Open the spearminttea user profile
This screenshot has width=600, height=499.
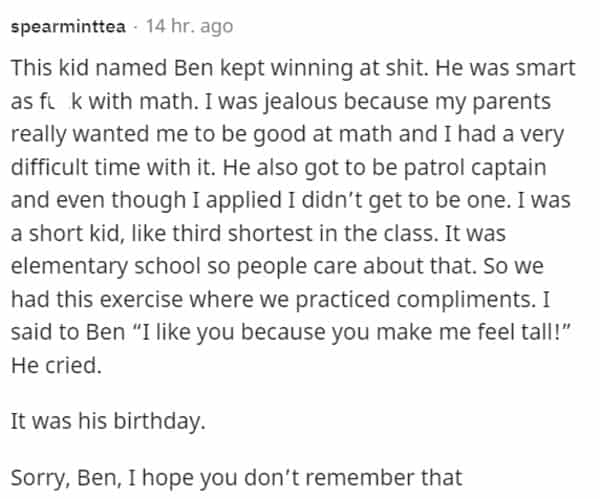click(68, 27)
